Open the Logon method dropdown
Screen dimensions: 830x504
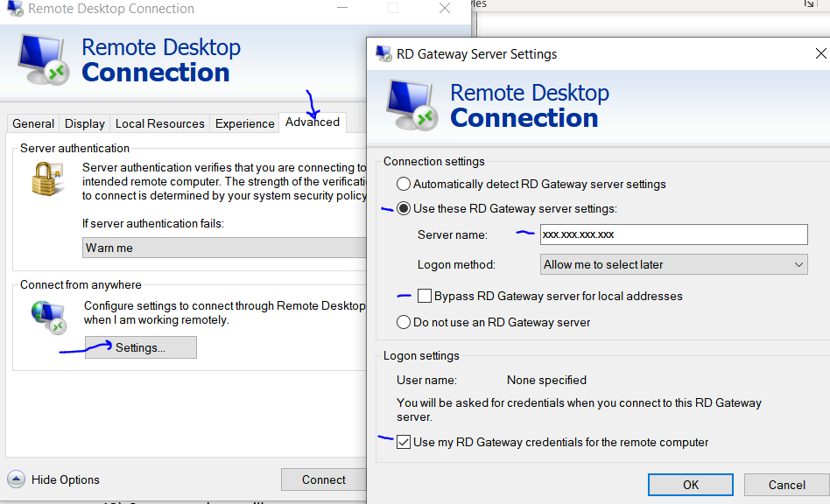coord(674,264)
